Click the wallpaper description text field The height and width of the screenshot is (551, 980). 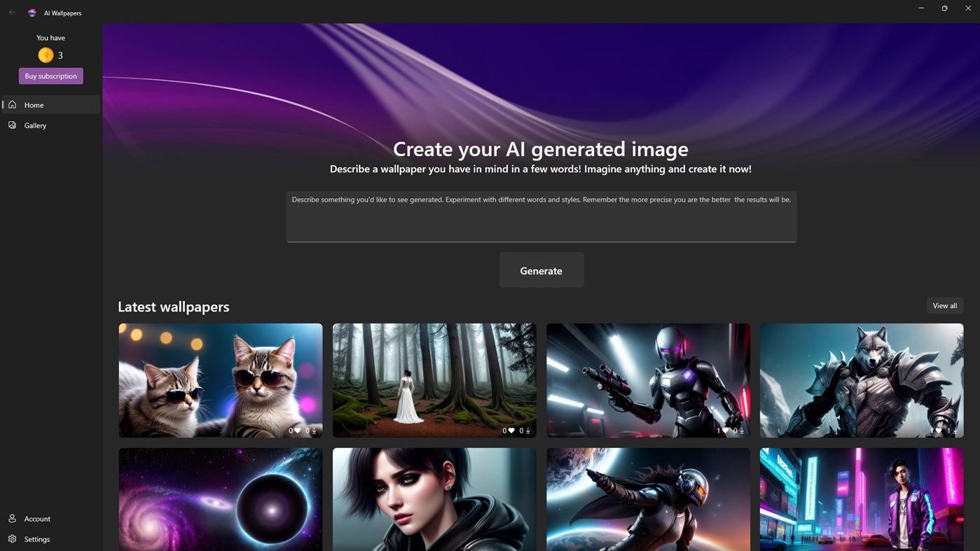[x=541, y=216]
